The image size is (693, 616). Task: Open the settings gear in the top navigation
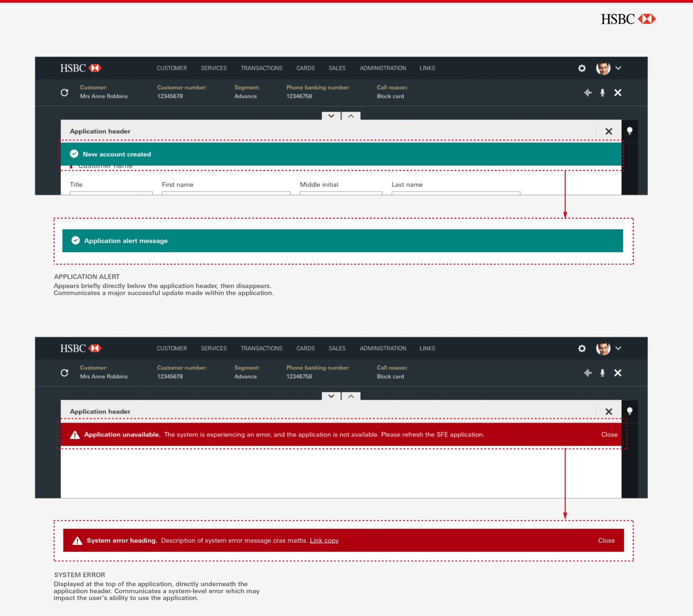pyautogui.click(x=582, y=68)
